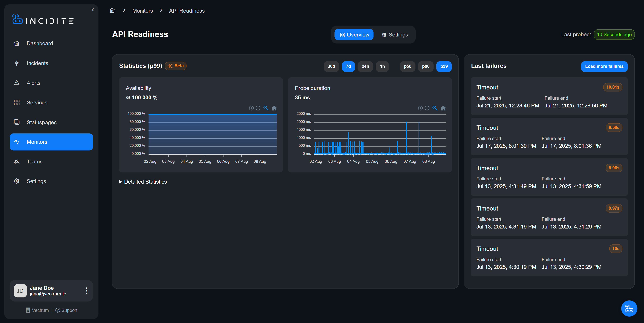Image resolution: width=644 pixels, height=323 pixels.
Task: Click the Jul 21 Timeout failure card
Action: 549,96
